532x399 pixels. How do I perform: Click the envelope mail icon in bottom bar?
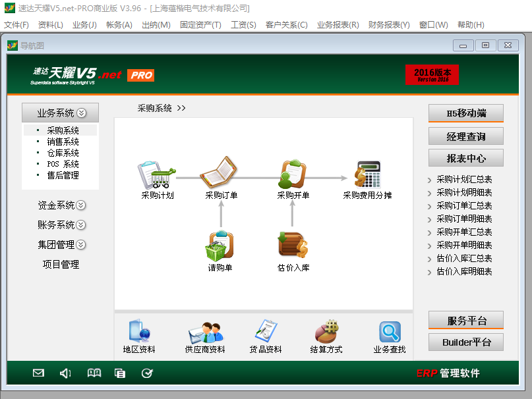[x=38, y=373]
